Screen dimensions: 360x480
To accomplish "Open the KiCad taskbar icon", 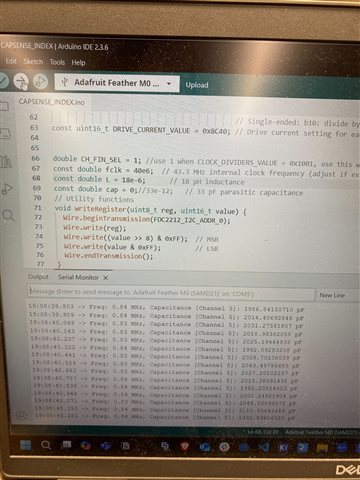I will pos(283,447).
